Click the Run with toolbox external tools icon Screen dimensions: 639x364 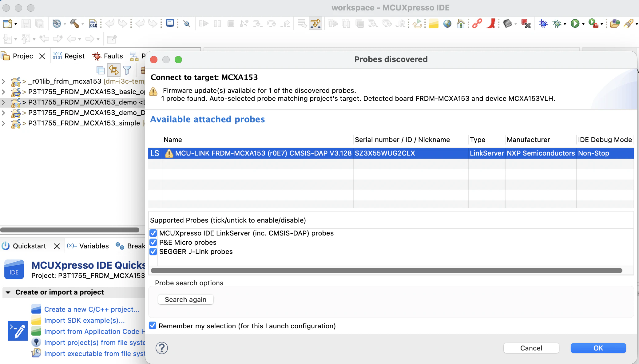(x=593, y=23)
